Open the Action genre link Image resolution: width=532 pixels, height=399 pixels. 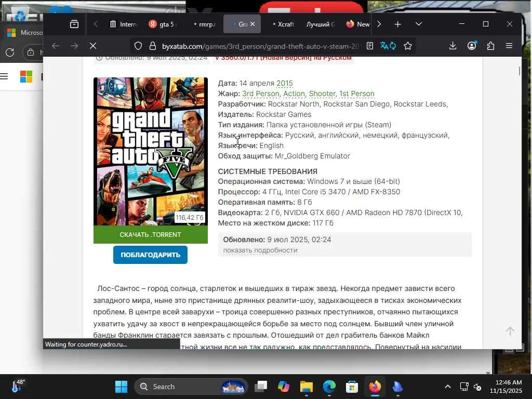tap(294, 94)
